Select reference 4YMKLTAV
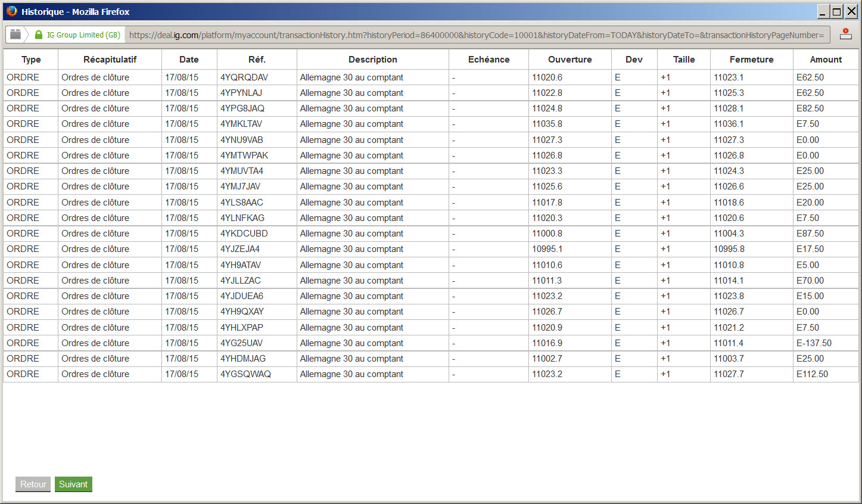The height and width of the screenshot is (504, 862). click(241, 124)
